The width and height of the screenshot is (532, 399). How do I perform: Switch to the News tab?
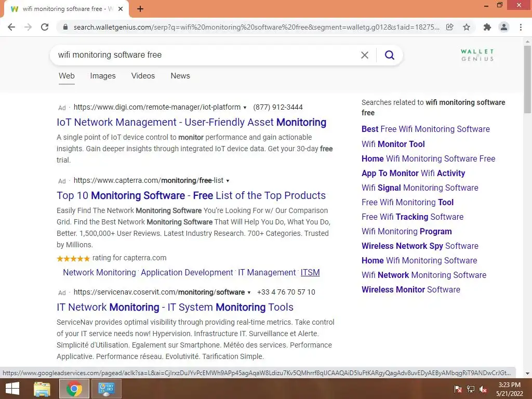click(x=180, y=76)
